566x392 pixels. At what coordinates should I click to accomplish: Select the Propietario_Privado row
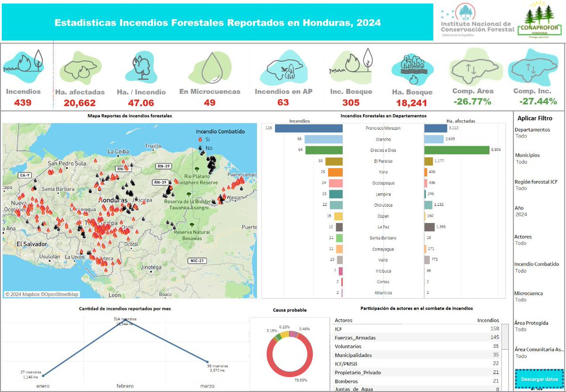416,372
